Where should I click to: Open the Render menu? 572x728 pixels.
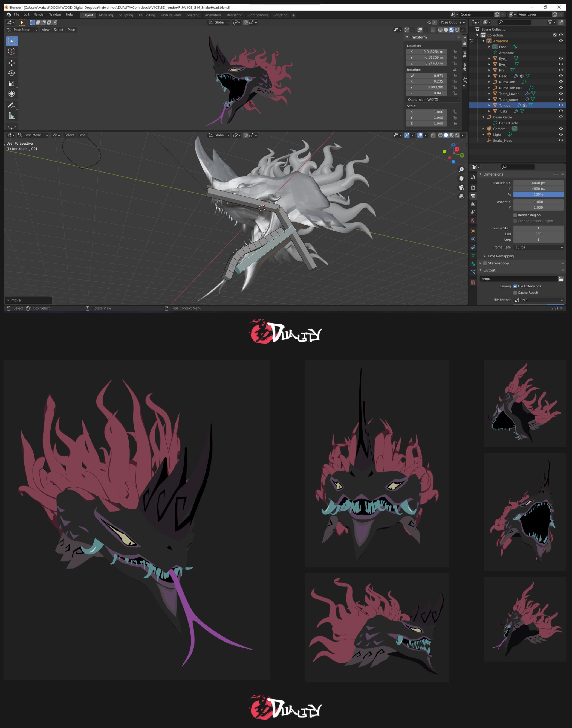[39, 14]
